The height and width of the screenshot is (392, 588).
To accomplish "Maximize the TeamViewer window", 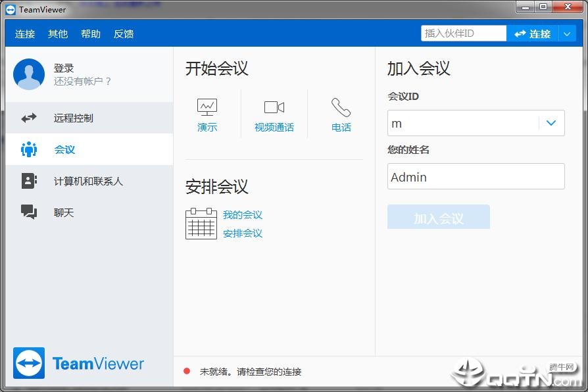I will click(543, 7).
